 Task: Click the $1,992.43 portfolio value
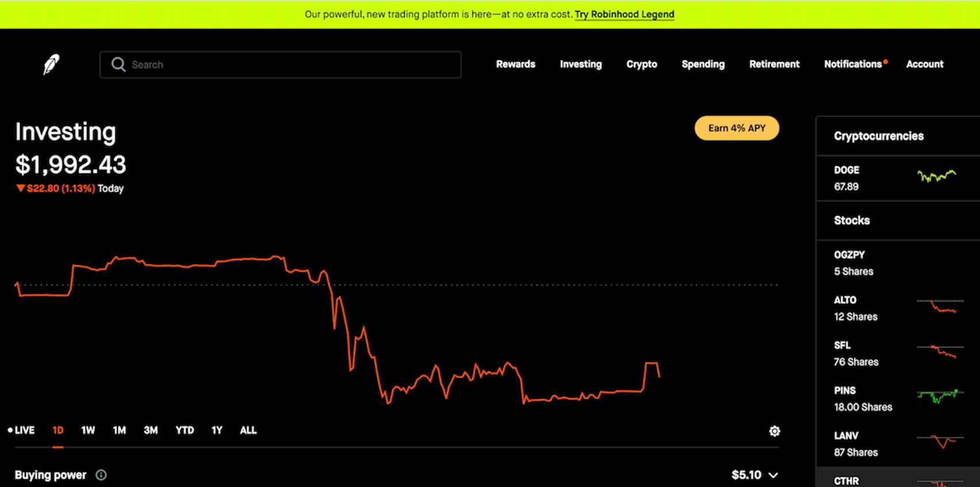pos(70,165)
